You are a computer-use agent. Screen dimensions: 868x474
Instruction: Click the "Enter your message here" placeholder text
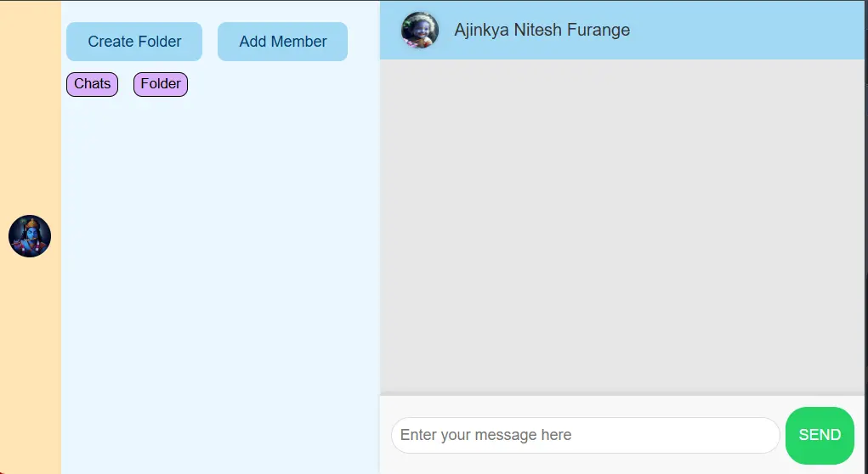pyautogui.click(x=485, y=435)
